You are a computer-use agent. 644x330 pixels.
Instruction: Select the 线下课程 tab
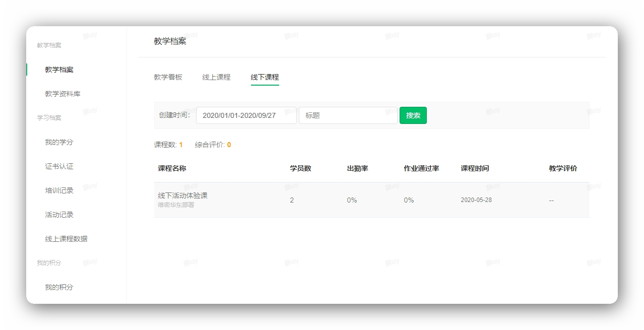(x=264, y=77)
